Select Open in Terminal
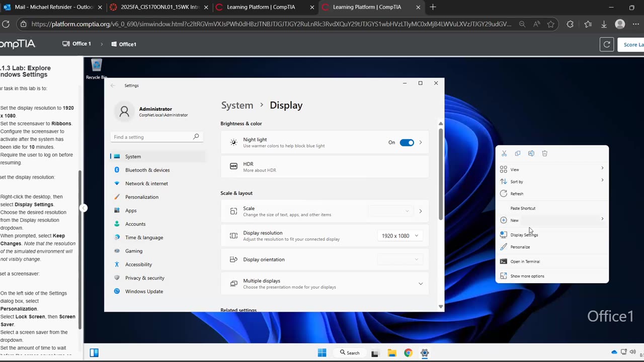Screen dimensions: 644x362 552,261
